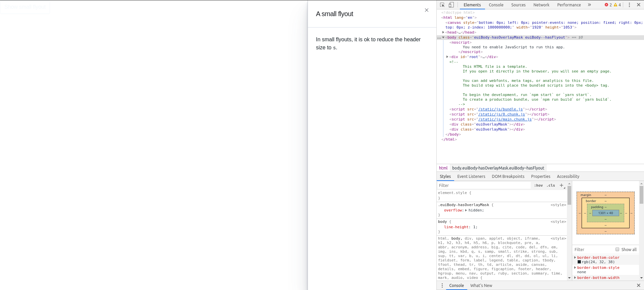The height and width of the screenshot is (290, 644).
Task: Expand the head element node
Action: [443, 32]
